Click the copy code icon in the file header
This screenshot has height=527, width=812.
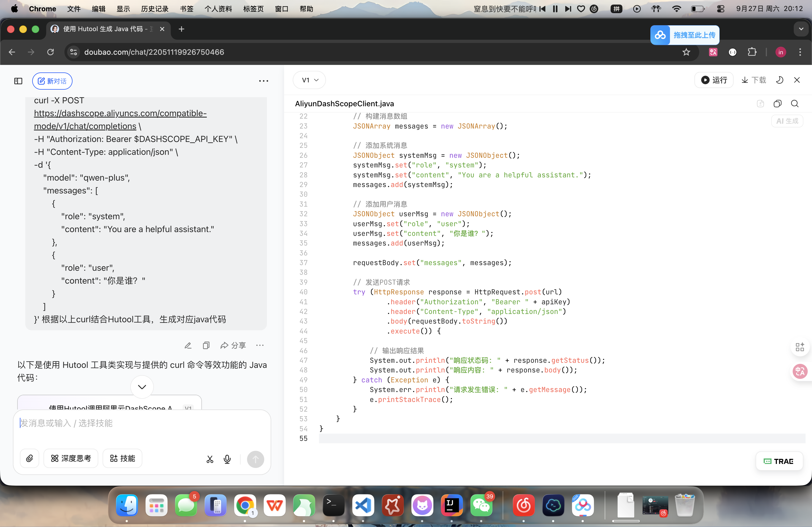tap(777, 104)
